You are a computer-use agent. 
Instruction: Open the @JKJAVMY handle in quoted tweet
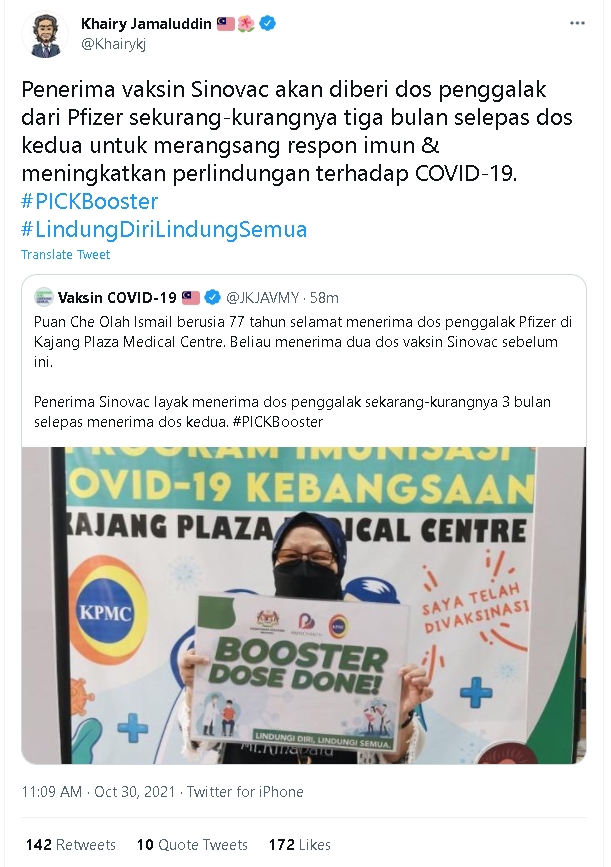[x=263, y=297]
